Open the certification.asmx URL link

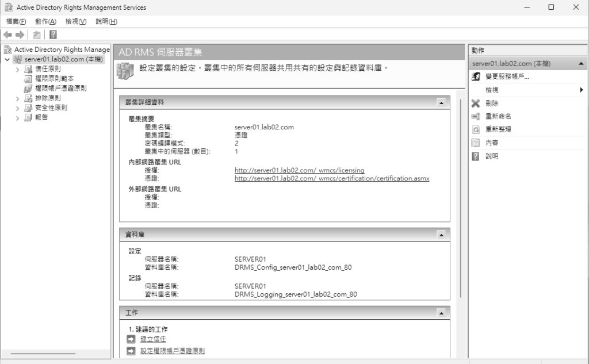click(x=332, y=178)
